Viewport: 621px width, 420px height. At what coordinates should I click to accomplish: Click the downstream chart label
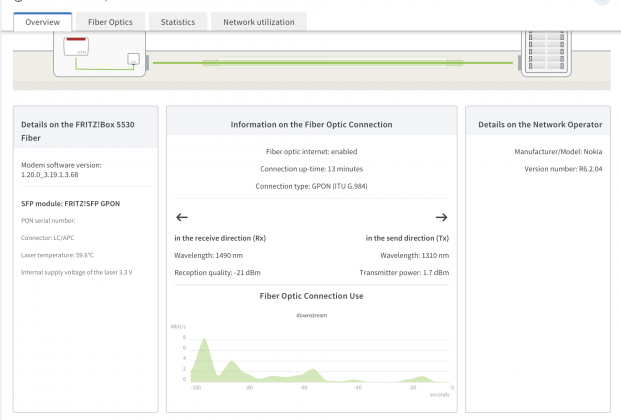point(311,315)
